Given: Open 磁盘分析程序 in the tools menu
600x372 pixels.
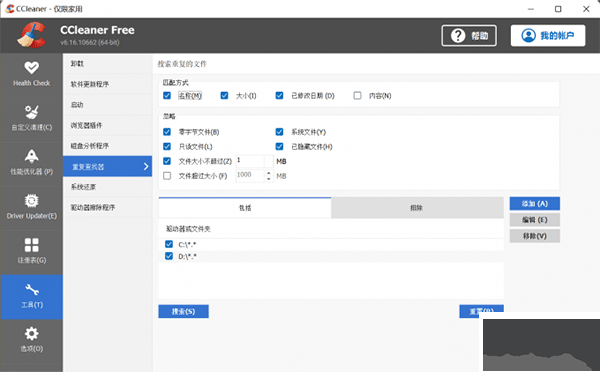Looking at the screenshot, I should 108,146.
